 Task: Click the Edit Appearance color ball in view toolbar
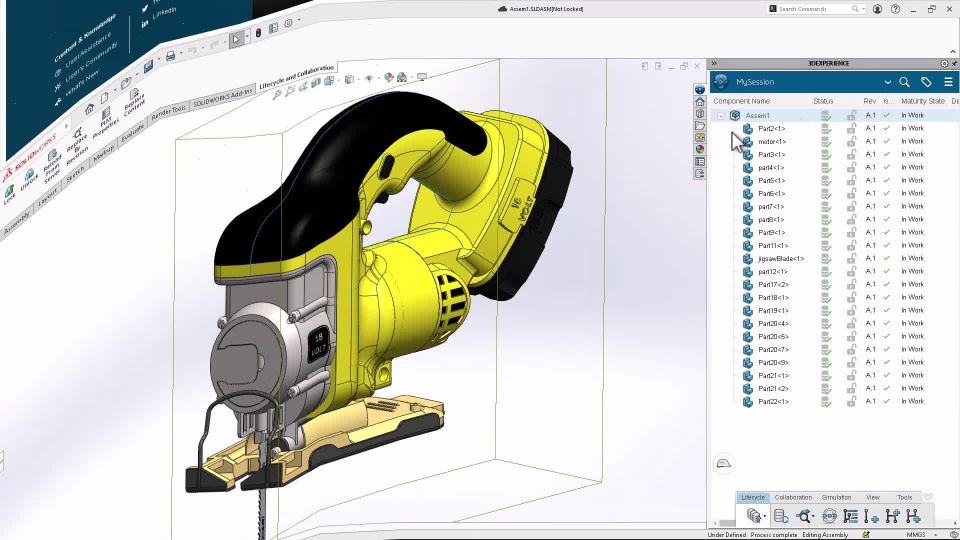389,77
